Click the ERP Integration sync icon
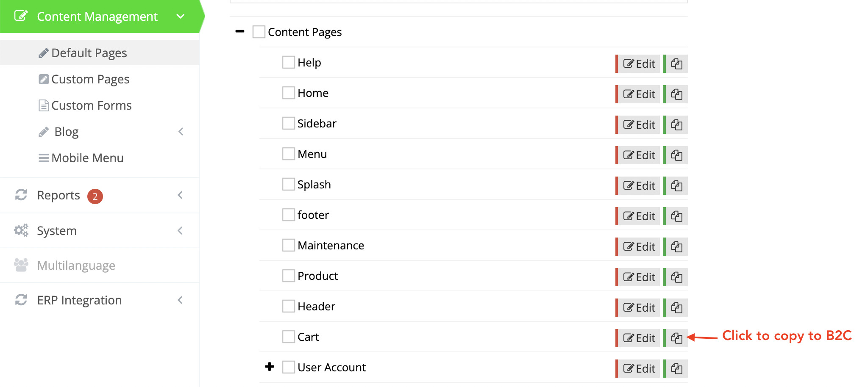The width and height of the screenshot is (868, 387). [x=21, y=300]
